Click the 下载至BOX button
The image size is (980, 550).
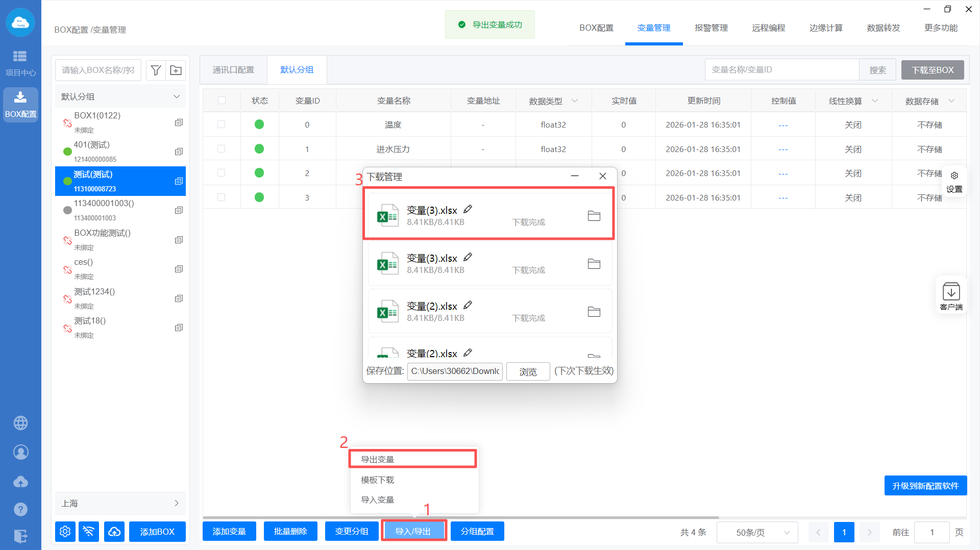click(x=932, y=70)
